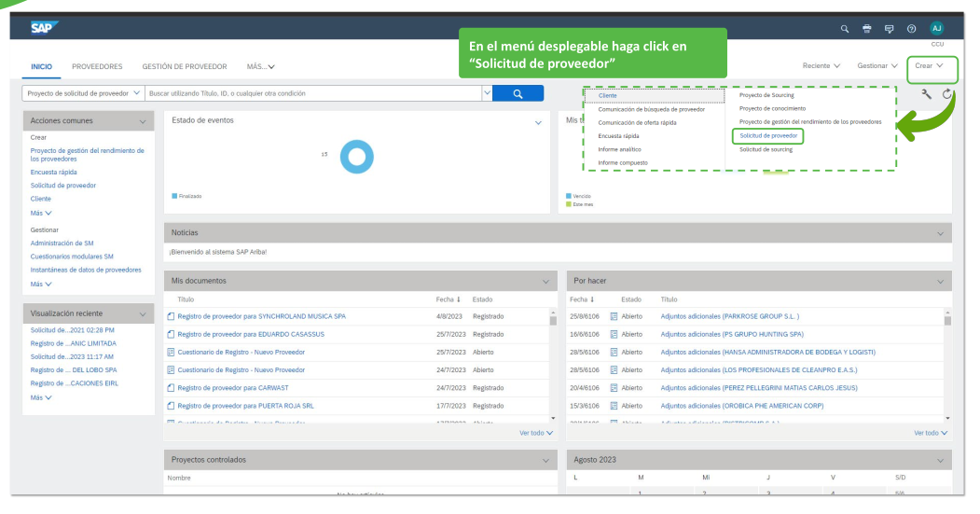Image resolution: width=980 pixels, height=514 pixels.
Task: Click task icon of PARKROSE GROUP row
Action: pyautogui.click(x=614, y=316)
